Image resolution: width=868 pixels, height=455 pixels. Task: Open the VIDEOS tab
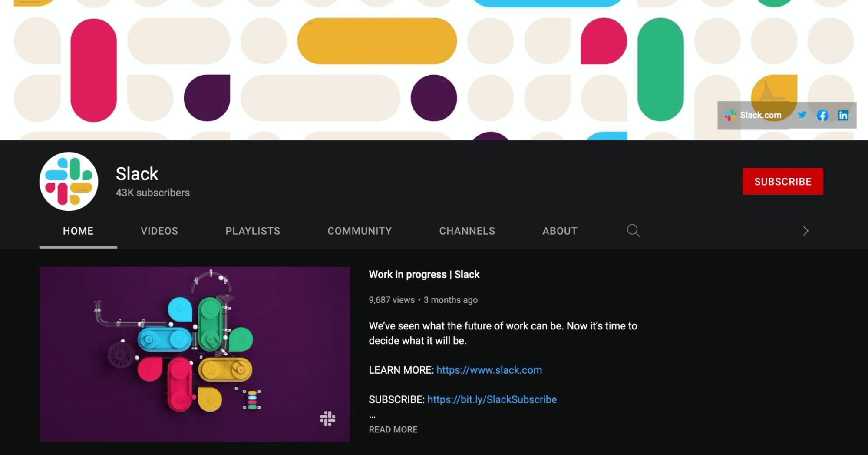coord(159,231)
